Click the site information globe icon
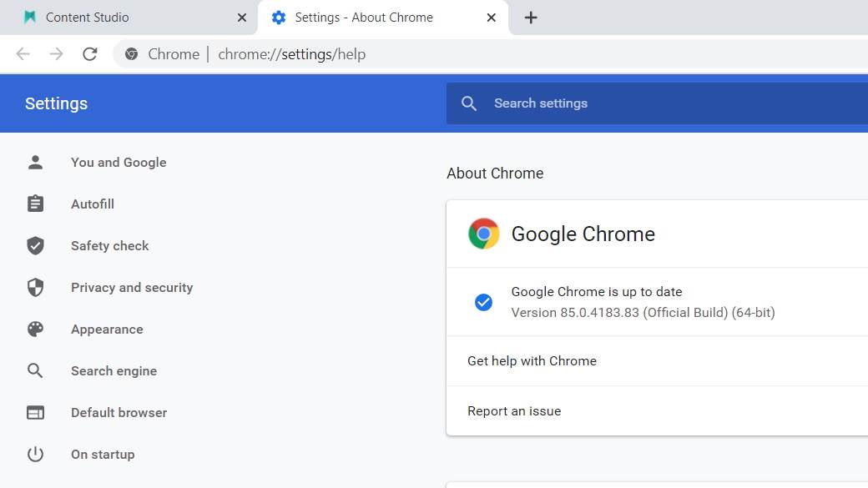The height and width of the screenshot is (488, 868). tap(131, 54)
